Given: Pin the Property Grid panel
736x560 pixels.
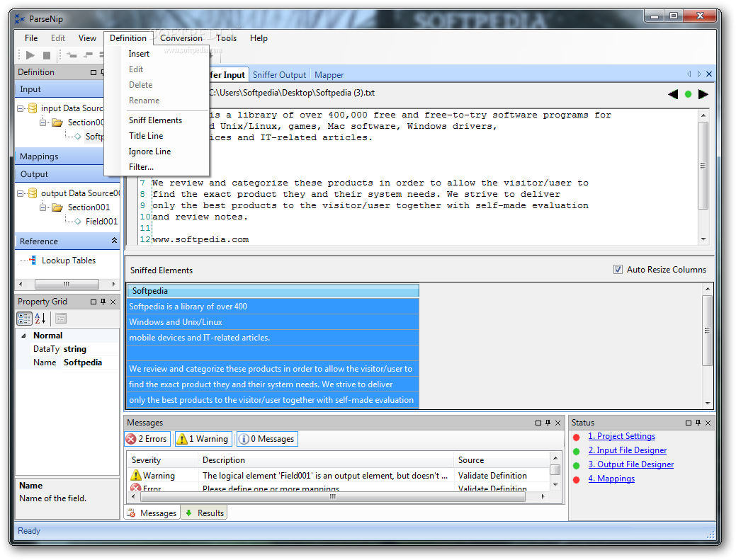Looking at the screenshot, I should [103, 302].
